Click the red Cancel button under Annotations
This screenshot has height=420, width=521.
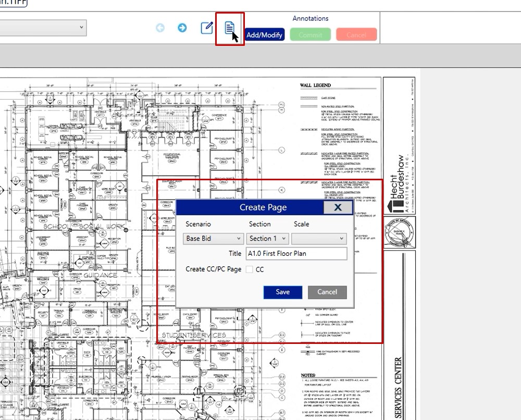coord(356,35)
